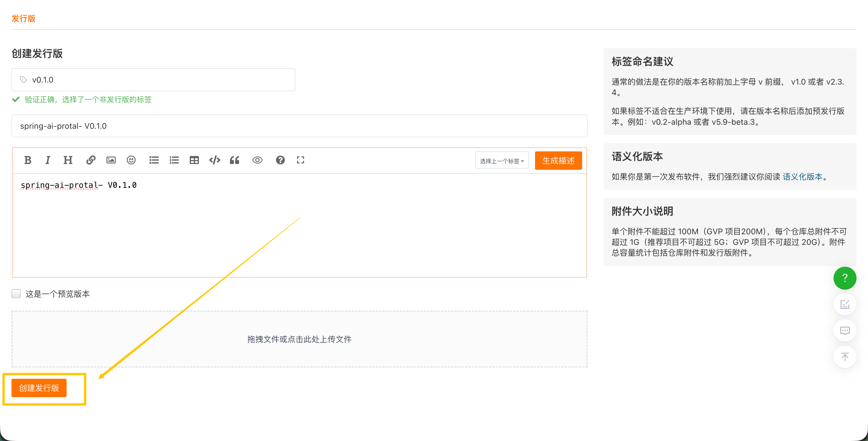Insert a hyperlink via link icon
868x441 pixels.
(x=91, y=160)
